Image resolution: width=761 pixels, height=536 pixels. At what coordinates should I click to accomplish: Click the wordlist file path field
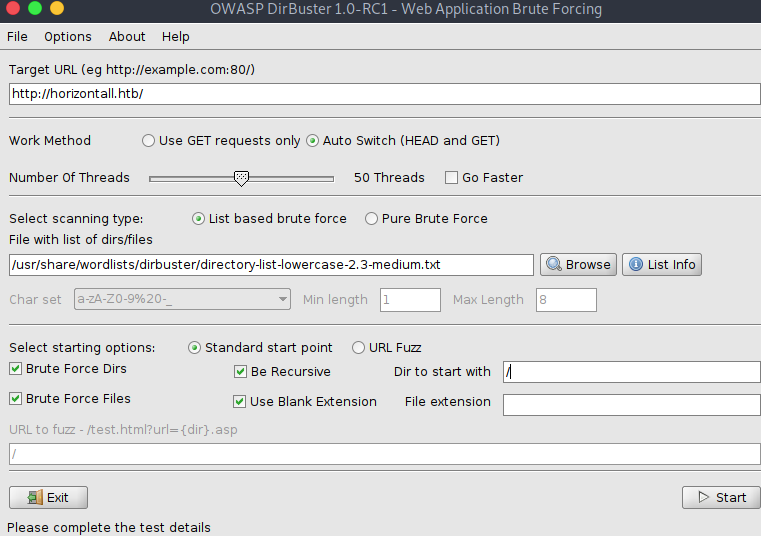click(x=271, y=265)
